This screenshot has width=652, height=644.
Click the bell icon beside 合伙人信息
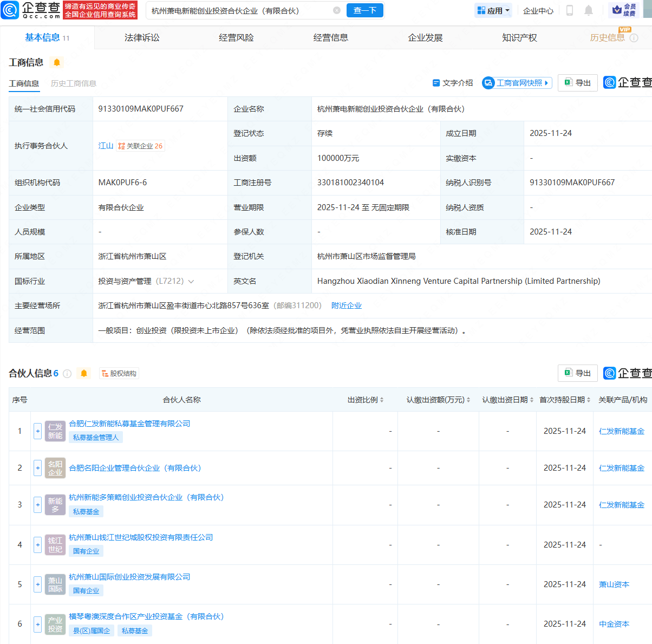click(84, 373)
